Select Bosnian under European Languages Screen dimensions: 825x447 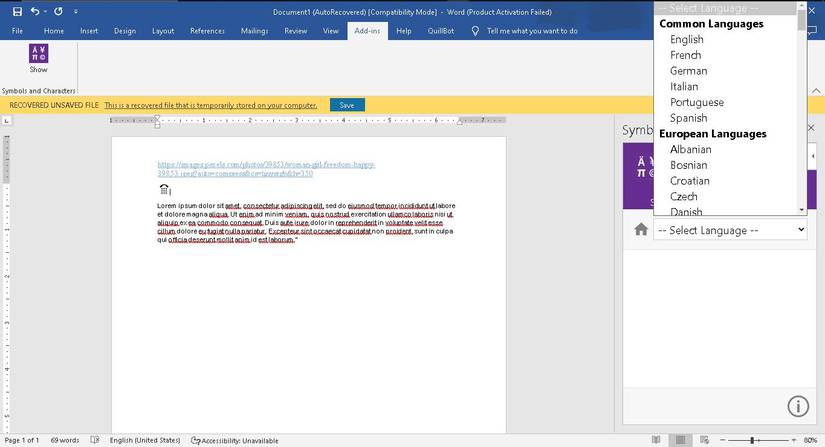pyautogui.click(x=688, y=165)
